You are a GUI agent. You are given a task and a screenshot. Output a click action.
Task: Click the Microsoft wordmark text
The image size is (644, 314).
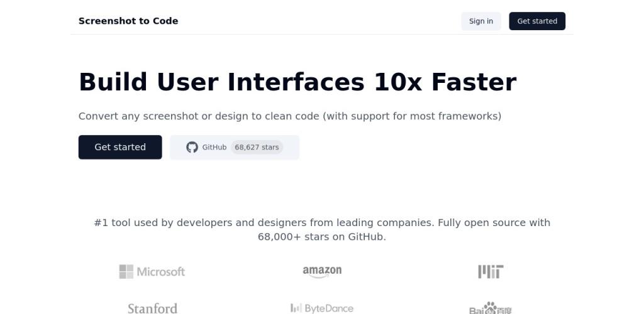click(x=161, y=271)
